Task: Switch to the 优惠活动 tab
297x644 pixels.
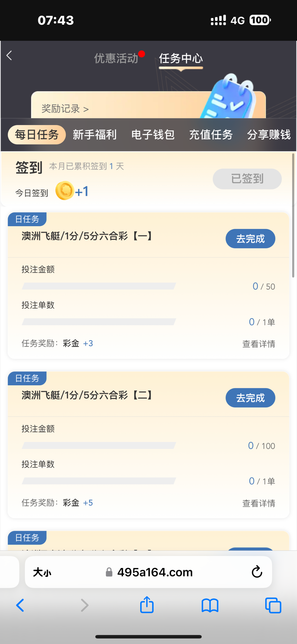Action: [116, 58]
